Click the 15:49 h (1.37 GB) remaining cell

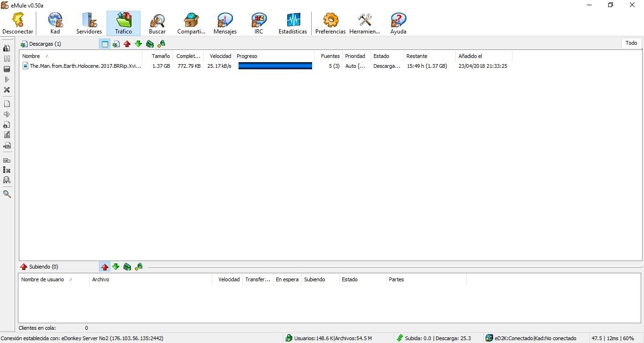pyautogui.click(x=427, y=66)
